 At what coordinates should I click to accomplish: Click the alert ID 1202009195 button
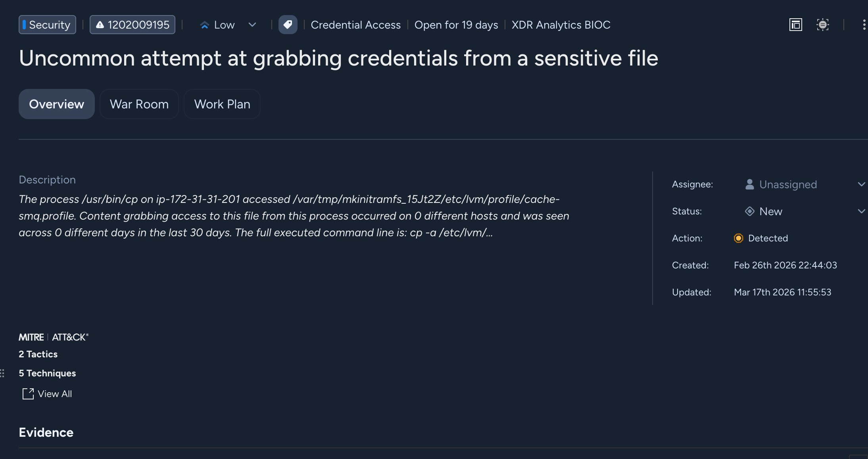click(x=132, y=24)
